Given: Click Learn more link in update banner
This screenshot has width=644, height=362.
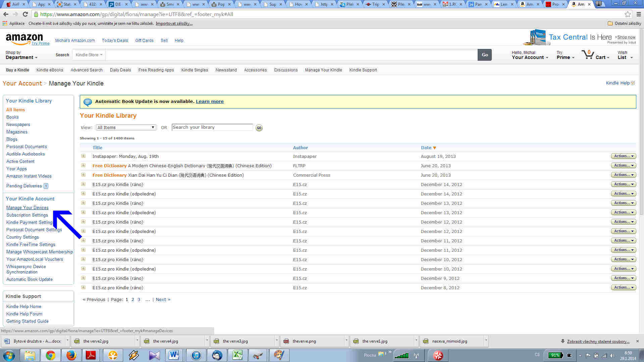Looking at the screenshot, I should pos(210,102).
